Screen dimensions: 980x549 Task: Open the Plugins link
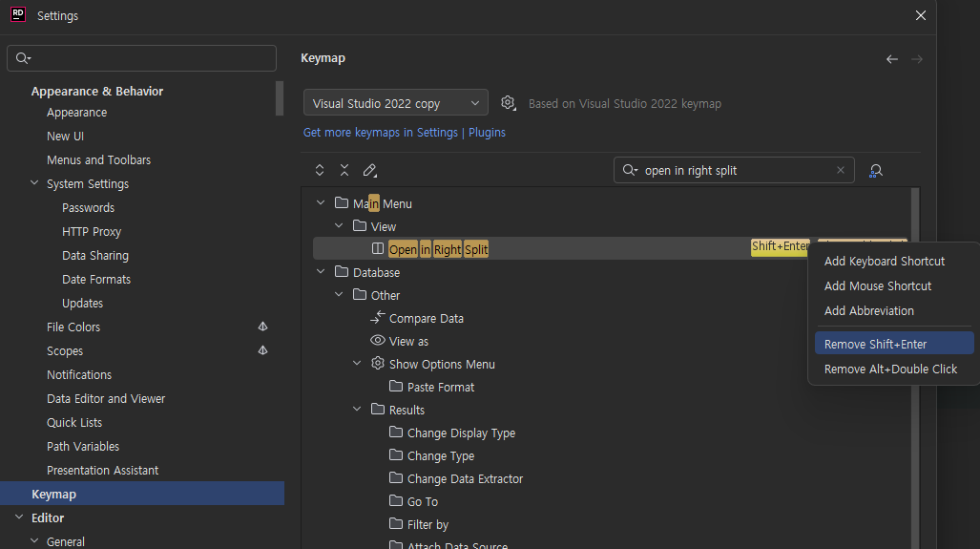coord(487,133)
